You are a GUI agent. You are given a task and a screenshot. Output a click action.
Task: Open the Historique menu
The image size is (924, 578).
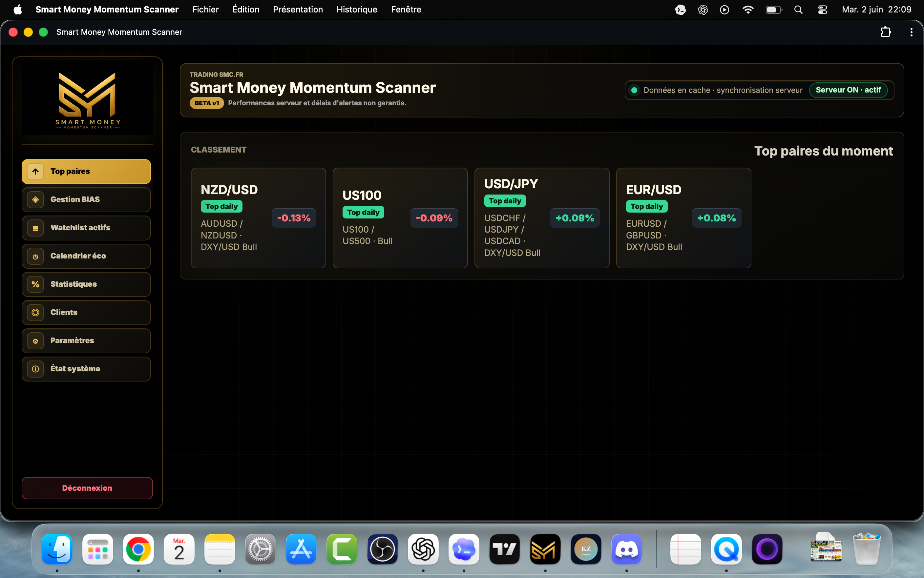point(357,10)
